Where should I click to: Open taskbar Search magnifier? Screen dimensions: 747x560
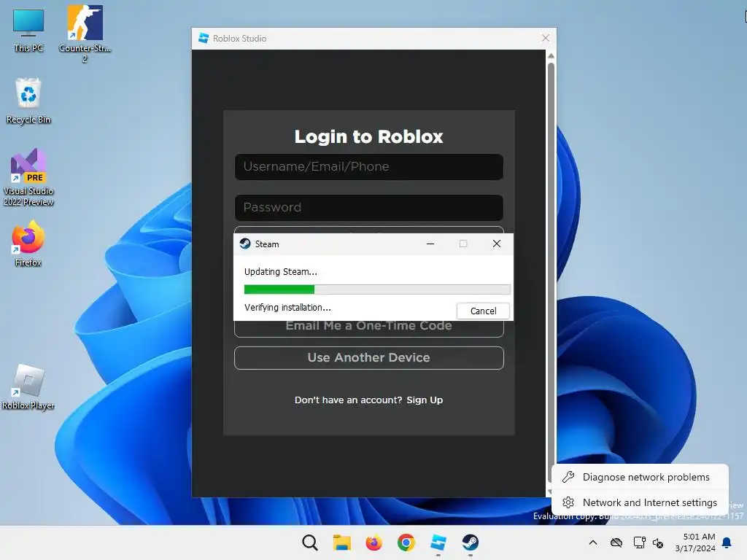[x=309, y=542]
